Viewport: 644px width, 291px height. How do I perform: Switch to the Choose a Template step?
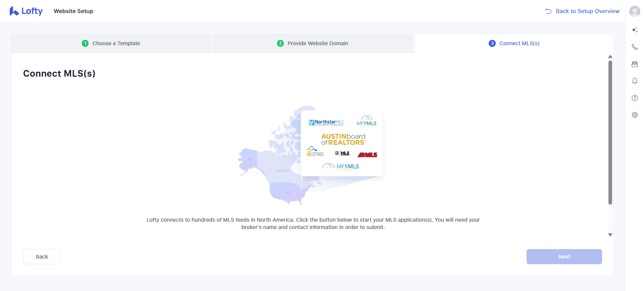[111, 44]
